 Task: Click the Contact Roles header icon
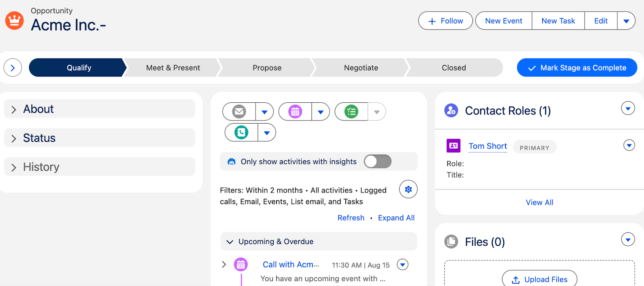[x=451, y=110]
